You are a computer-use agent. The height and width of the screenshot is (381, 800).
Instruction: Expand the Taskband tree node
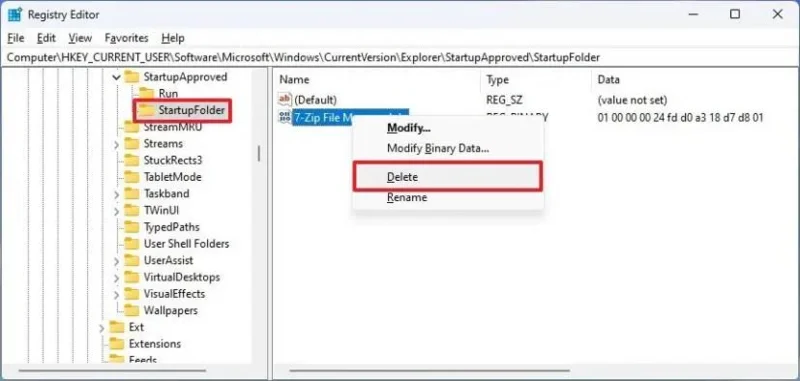(116, 194)
